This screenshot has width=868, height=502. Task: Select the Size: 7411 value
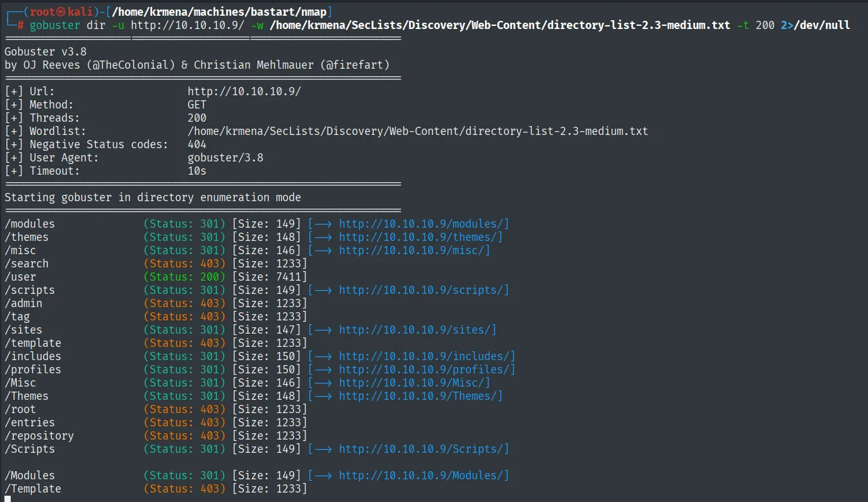pyautogui.click(x=270, y=277)
